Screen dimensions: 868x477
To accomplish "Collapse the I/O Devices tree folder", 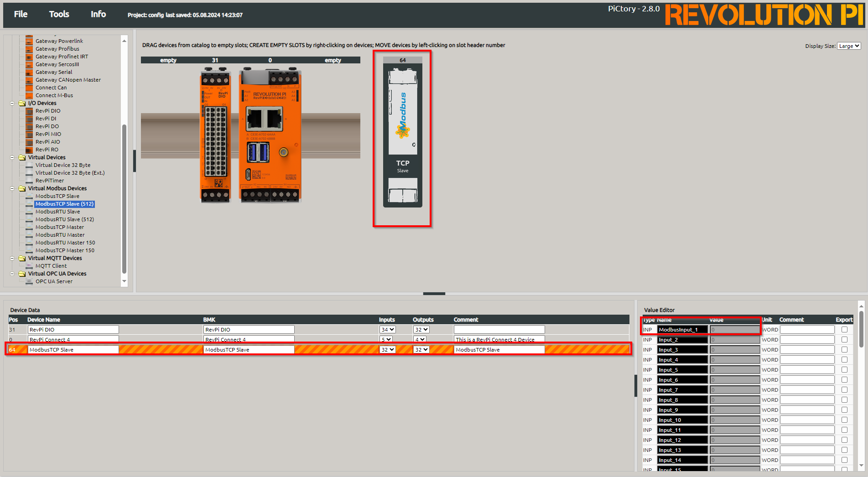I will (x=12, y=103).
